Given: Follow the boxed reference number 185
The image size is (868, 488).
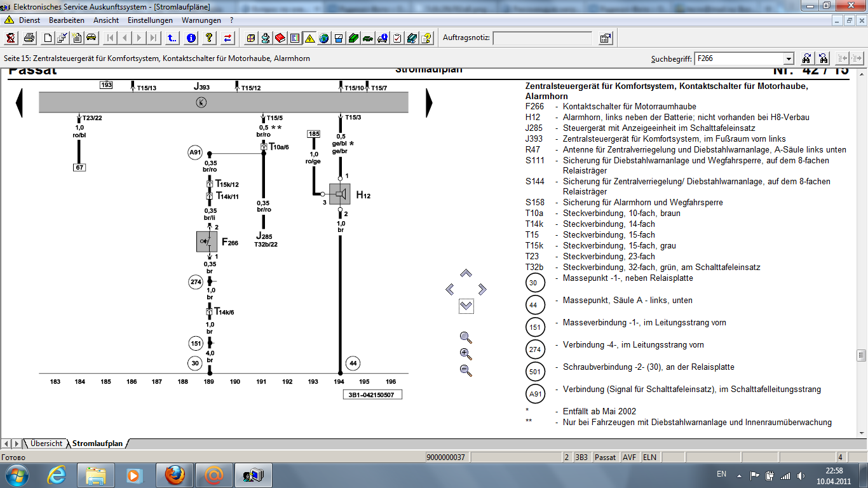Looking at the screenshot, I should click(313, 134).
